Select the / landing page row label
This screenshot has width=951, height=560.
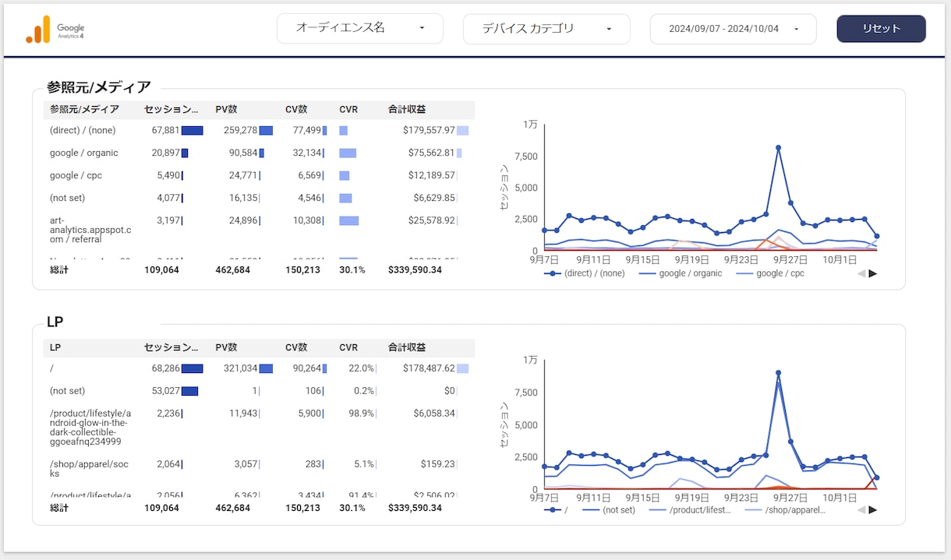[x=51, y=368]
